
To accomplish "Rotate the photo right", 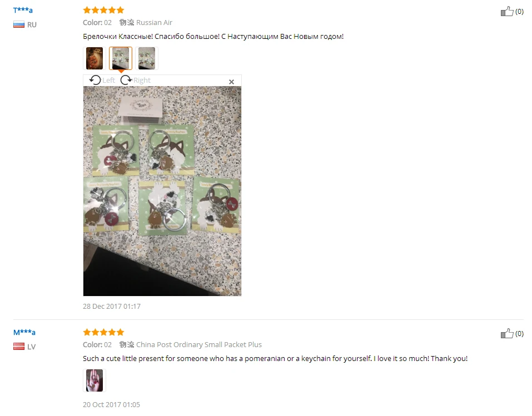I will [x=136, y=80].
